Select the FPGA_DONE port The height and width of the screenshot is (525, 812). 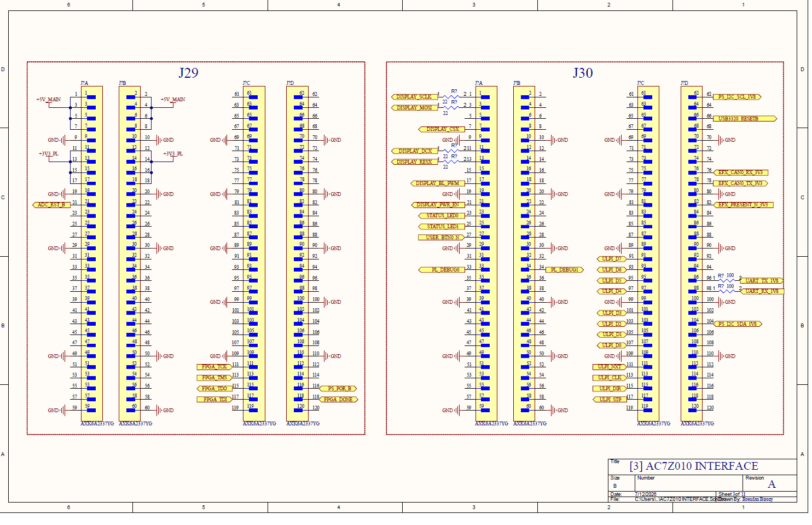point(339,400)
